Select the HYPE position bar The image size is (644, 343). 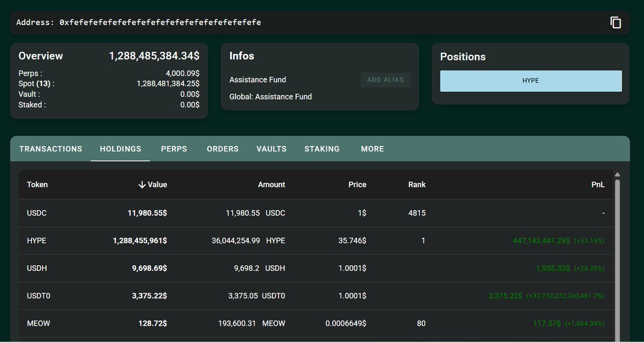pos(531,81)
